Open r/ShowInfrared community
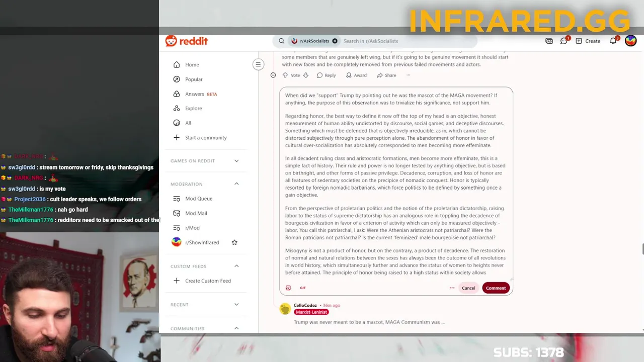 pyautogui.click(x=202, y=242)
